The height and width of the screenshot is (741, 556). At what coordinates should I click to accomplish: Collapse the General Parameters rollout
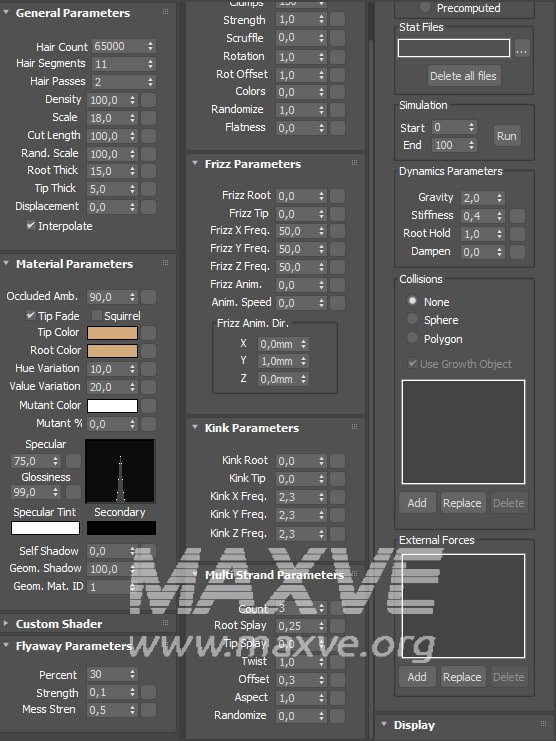click(6, 12)
